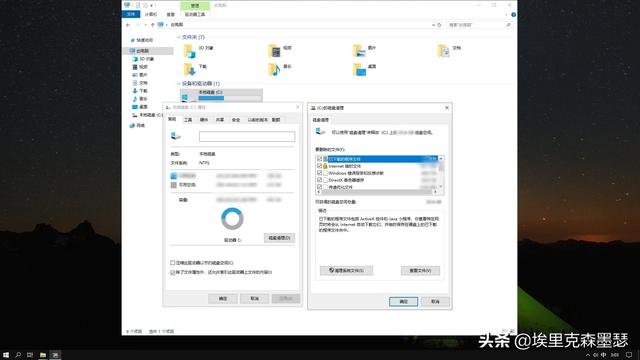Open the Downloads (下载) folder icon
This screenshot has width=640, height=360.
pos(190,70)
